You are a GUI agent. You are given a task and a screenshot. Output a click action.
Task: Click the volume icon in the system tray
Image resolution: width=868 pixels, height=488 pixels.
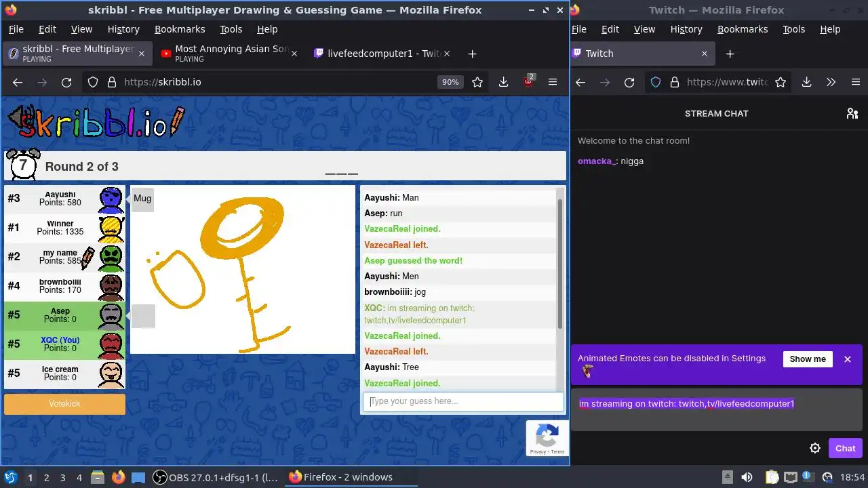tap(747, 477)
